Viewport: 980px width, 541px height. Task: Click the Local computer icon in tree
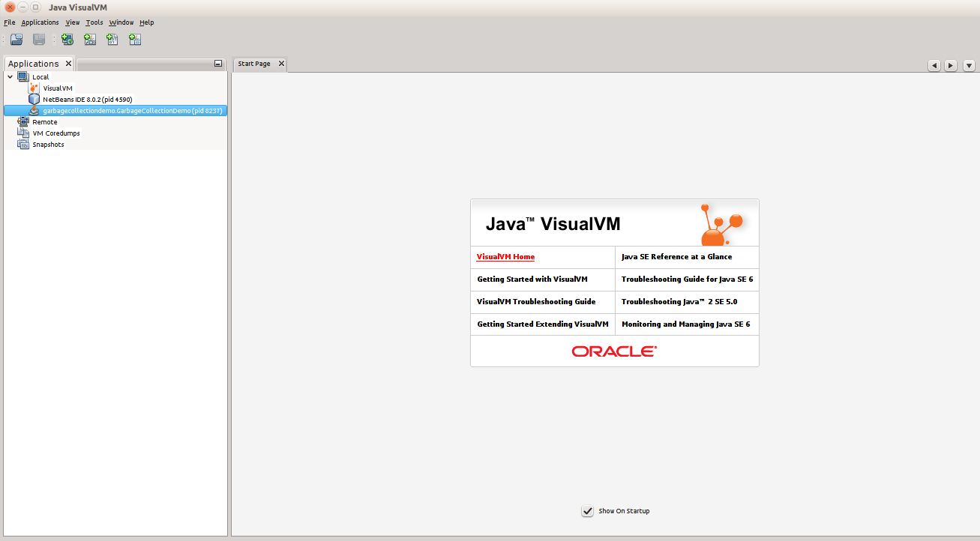(x=23, y=76)
